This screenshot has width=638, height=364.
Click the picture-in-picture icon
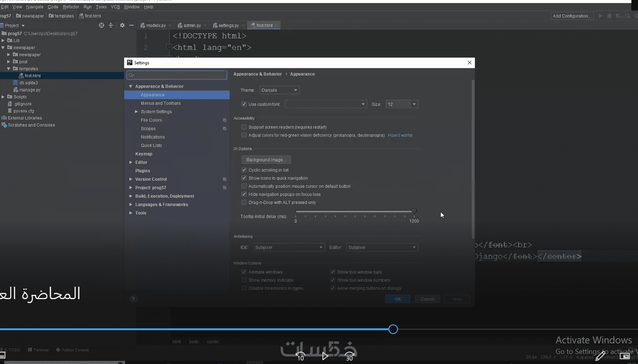tap(625, 356)
